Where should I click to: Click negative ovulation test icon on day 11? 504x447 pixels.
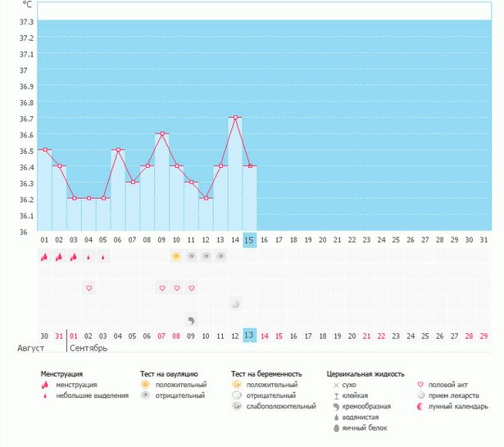191,256
